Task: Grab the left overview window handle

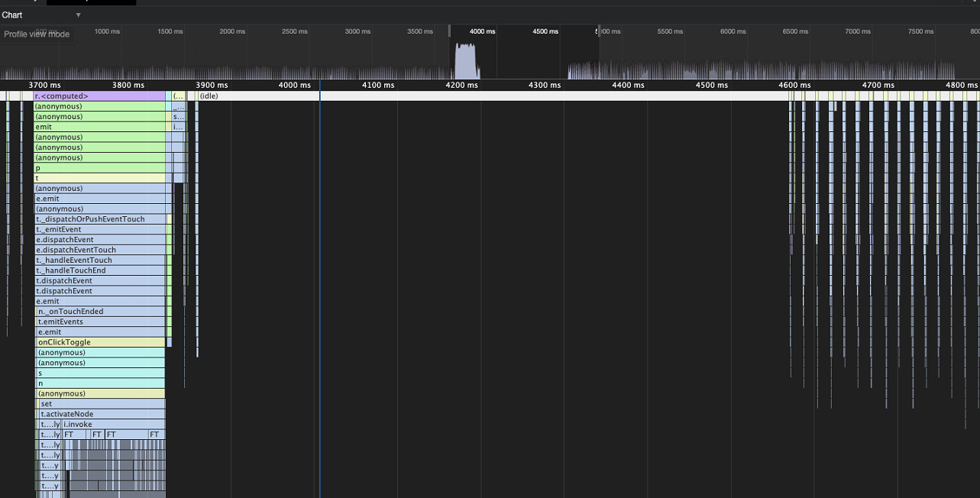Action: click(x=449, y=31)
